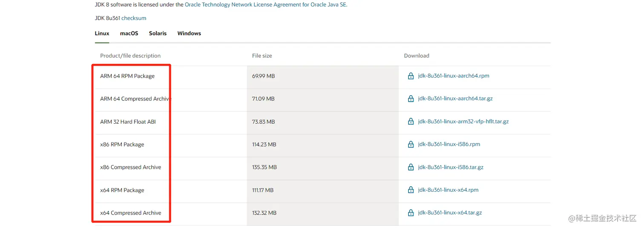Download jdk-8u361-linux-x64.tar.gz archive
The height and width of the screenshot is (230, 644).
pyautogui.click(x=450, y=213)
